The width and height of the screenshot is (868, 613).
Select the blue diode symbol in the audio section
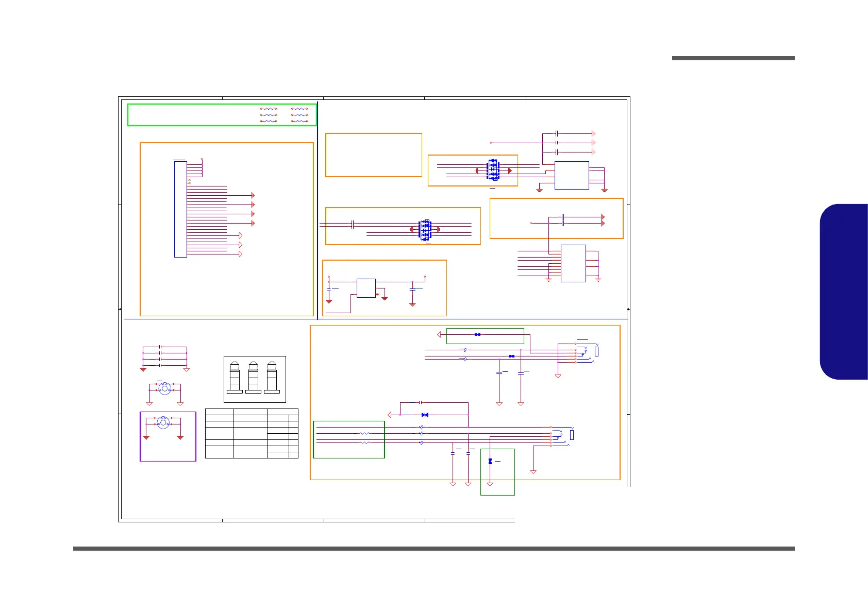point(425,415)
